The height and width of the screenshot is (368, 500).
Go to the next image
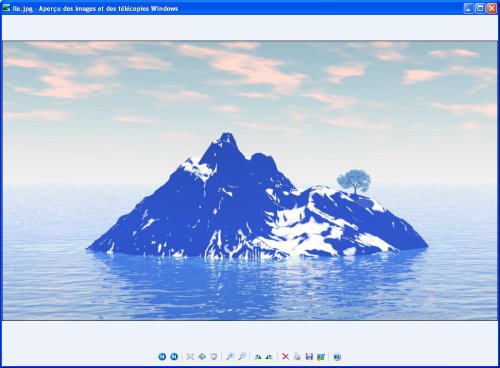174,357
